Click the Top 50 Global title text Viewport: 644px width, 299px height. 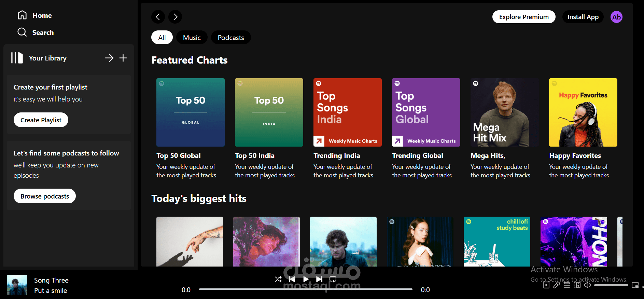pos(179,155)
